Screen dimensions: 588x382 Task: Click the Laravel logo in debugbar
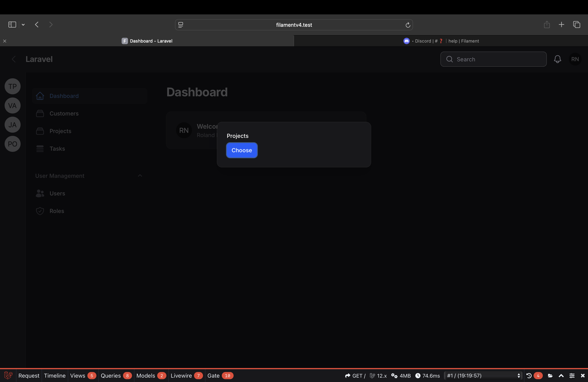pos(8,375)
